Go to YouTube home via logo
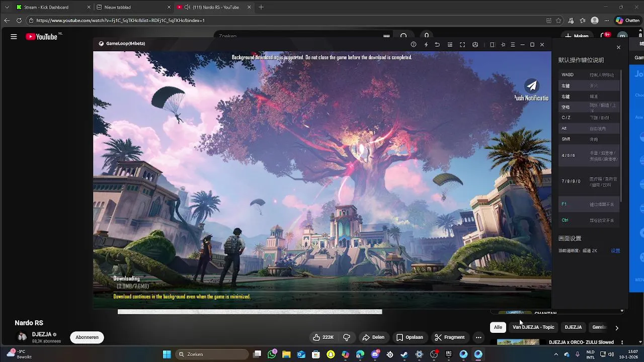Viewport: 644px width, 362px height. pyautogui.click(x=42, y=37)
